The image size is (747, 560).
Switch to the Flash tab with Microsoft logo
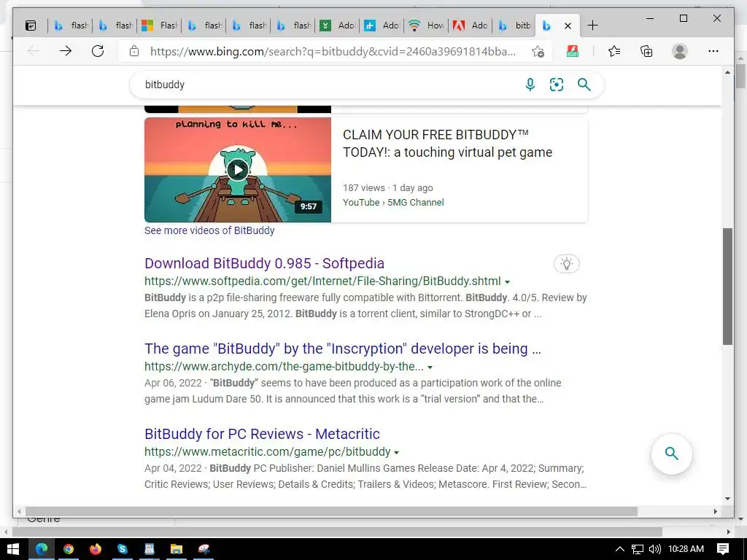pyautogui.click(x=160, y=26)
